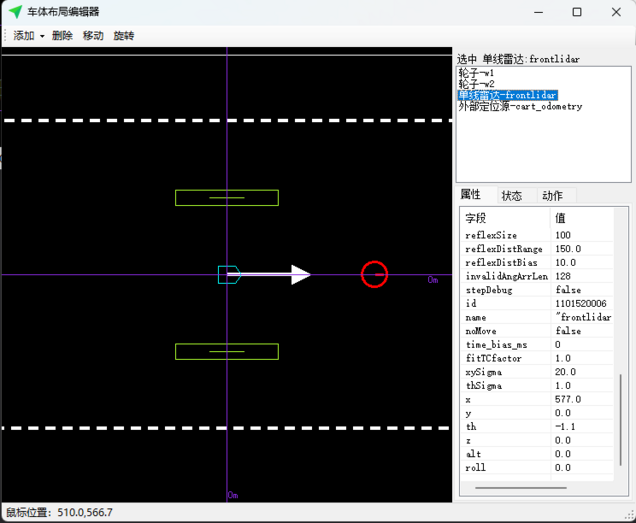Click the 移动 toolbar button

[93, 35]
